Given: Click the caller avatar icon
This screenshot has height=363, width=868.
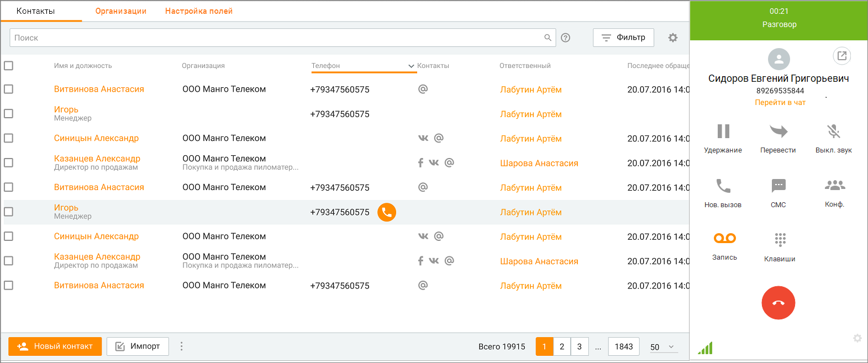Looking at the screenshot, I should pos(779,59).
